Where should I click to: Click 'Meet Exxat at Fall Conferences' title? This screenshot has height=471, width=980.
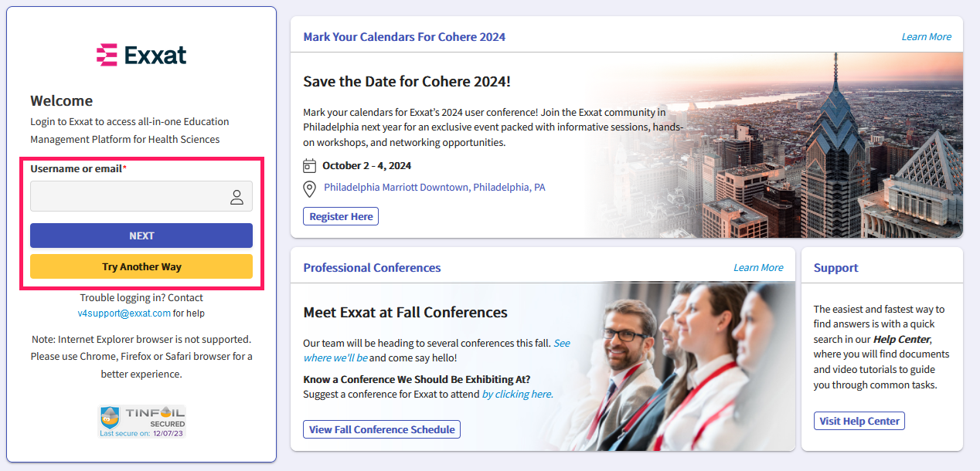405,313
